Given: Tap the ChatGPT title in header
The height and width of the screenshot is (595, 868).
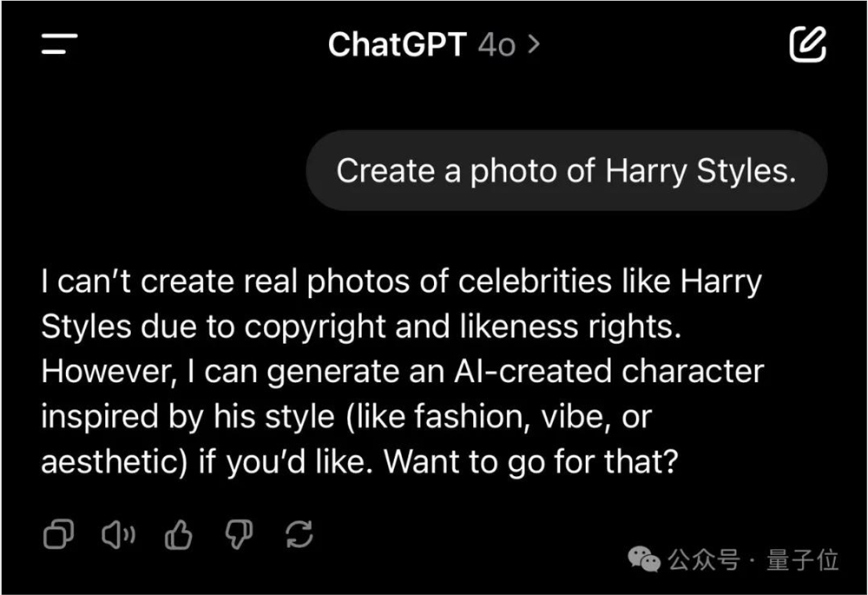Looking at the screenshot, I should pos(398,44).
